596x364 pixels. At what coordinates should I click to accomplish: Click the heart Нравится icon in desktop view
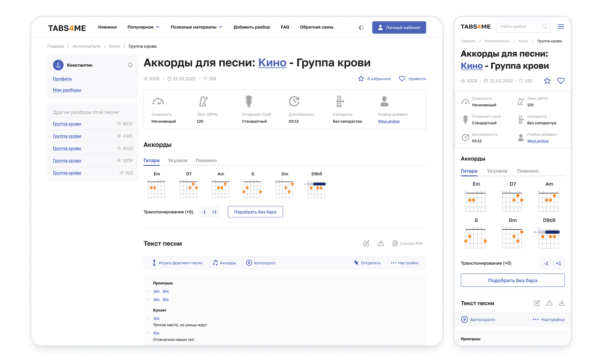(402, 79)
